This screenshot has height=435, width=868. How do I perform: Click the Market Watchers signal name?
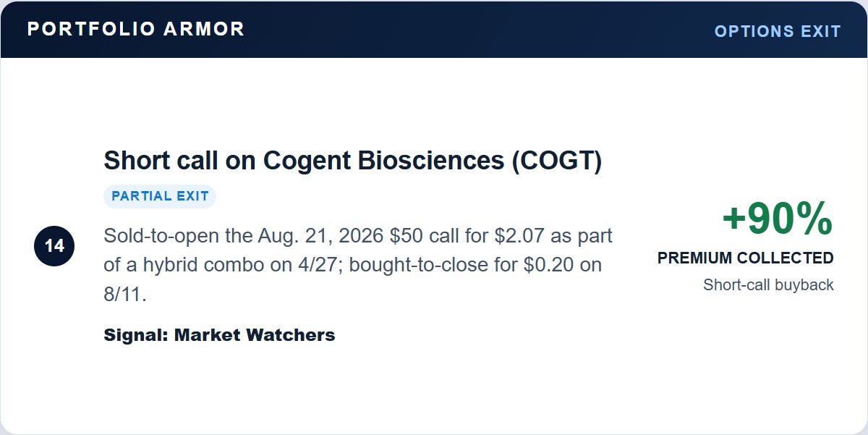coord(255,334)
